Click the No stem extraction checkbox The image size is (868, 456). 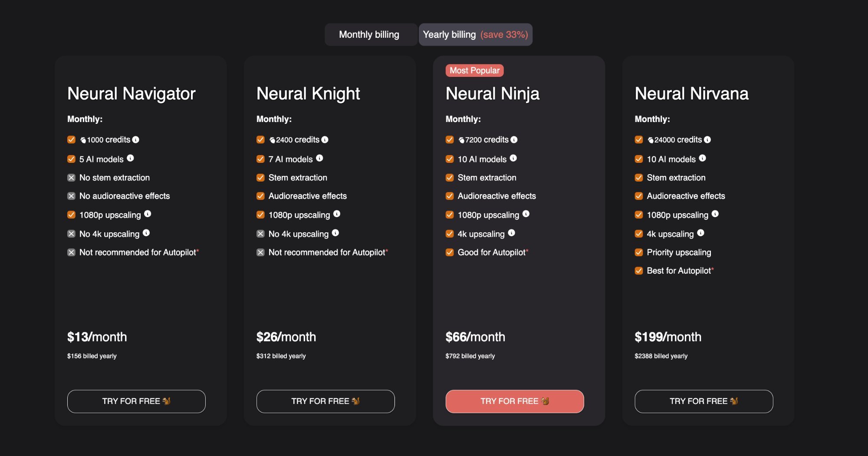tap(71, 177)
